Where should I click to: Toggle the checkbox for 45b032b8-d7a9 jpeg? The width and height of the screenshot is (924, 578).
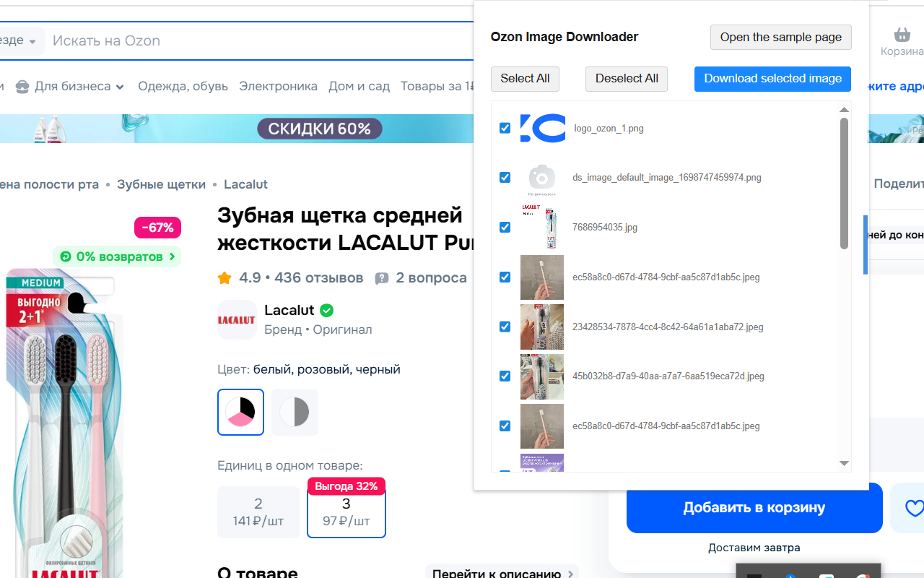click(505, 376)
